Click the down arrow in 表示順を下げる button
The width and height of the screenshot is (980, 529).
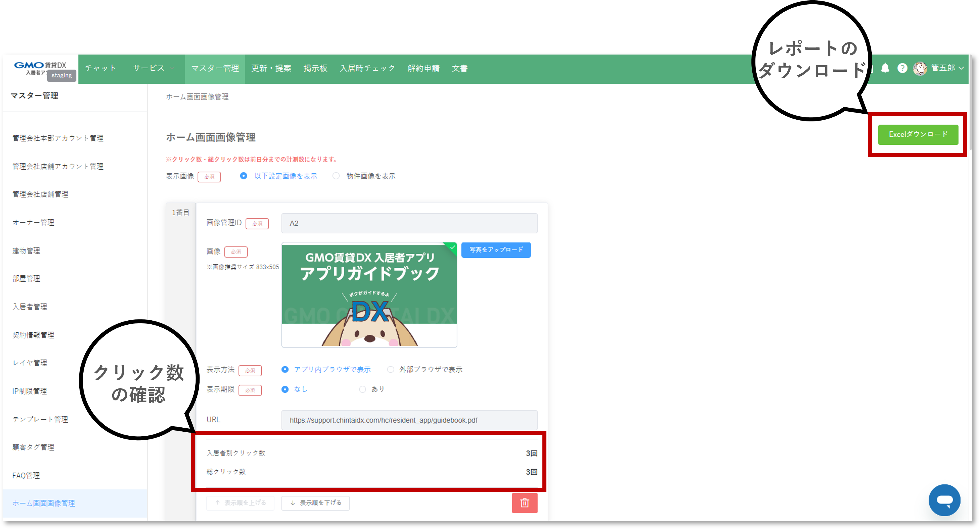click(292, 503)
